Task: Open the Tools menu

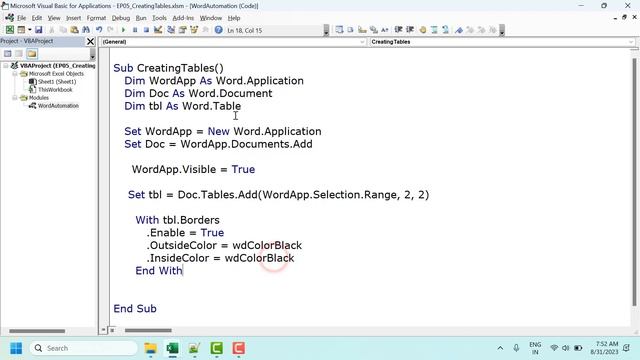Action: coord(159,18)
